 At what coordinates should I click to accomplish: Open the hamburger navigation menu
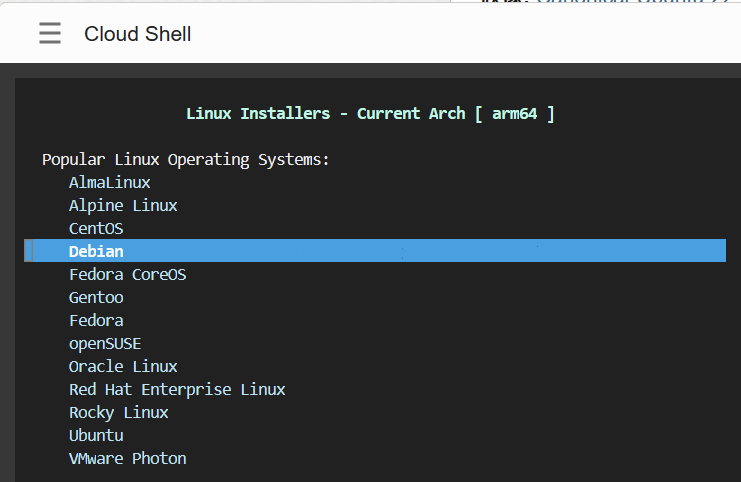click(x=50, y=34)
